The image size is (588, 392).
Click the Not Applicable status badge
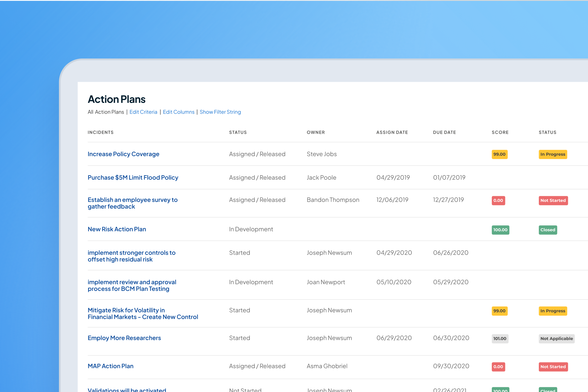point(557,339)
